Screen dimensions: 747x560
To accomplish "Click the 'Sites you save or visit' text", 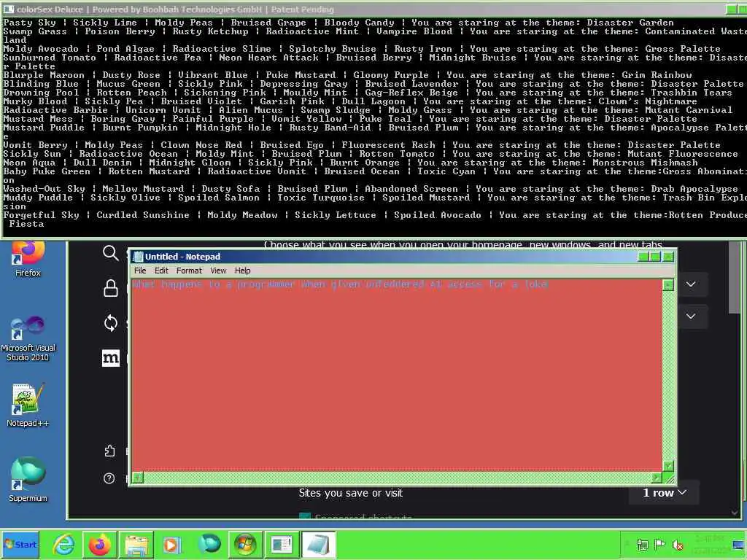I will (x=351, y=493).
